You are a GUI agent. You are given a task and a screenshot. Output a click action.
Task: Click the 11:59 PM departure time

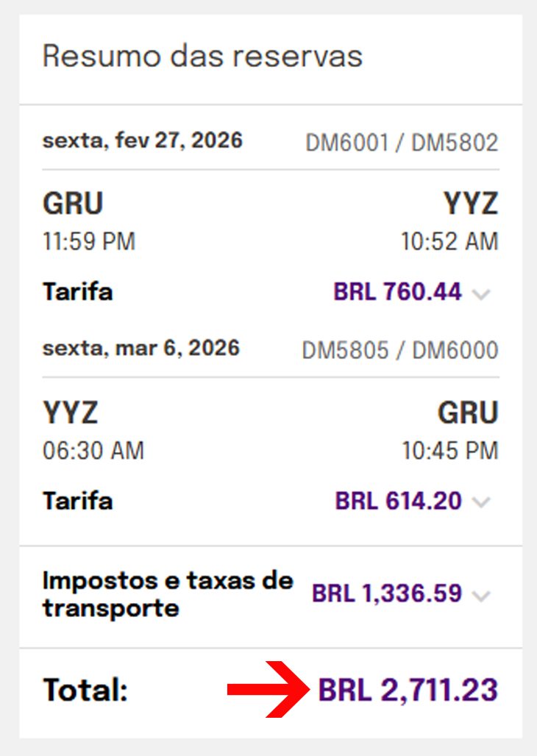point(89,241)
